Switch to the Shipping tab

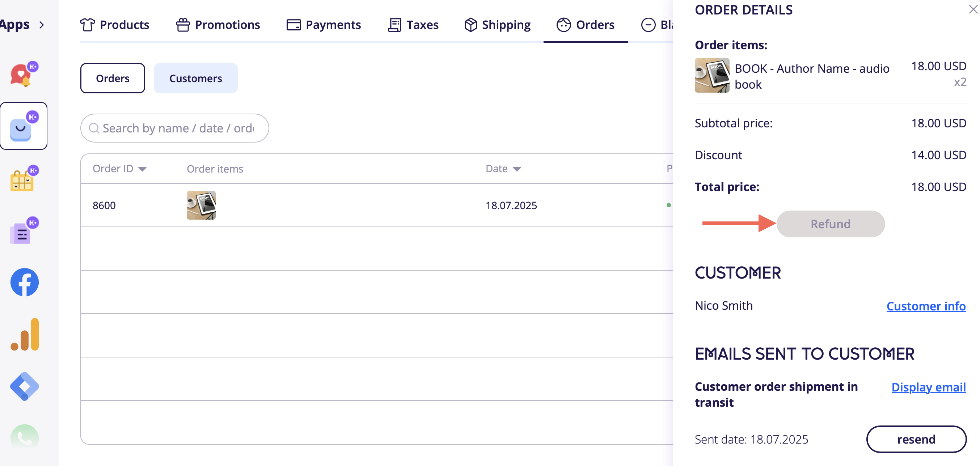[497, 25]
